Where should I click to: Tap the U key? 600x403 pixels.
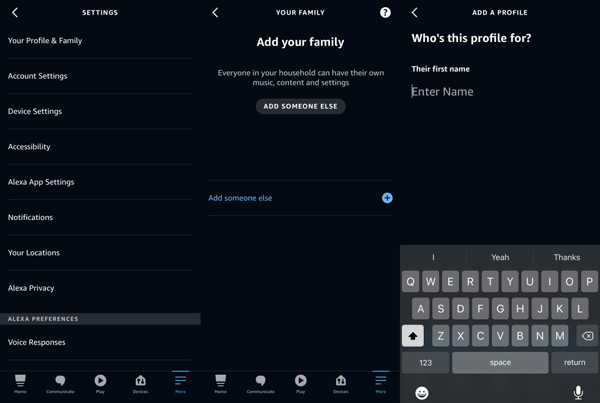coord(530,282)
